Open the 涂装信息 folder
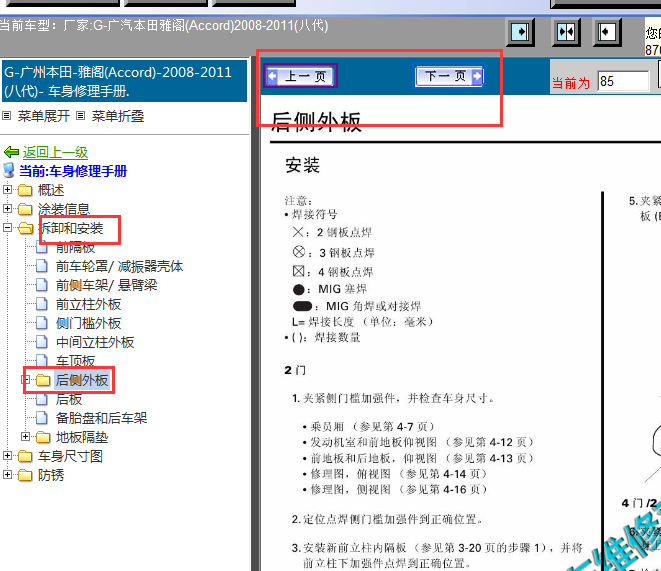661x571 pixels. [x=64, y=209]
